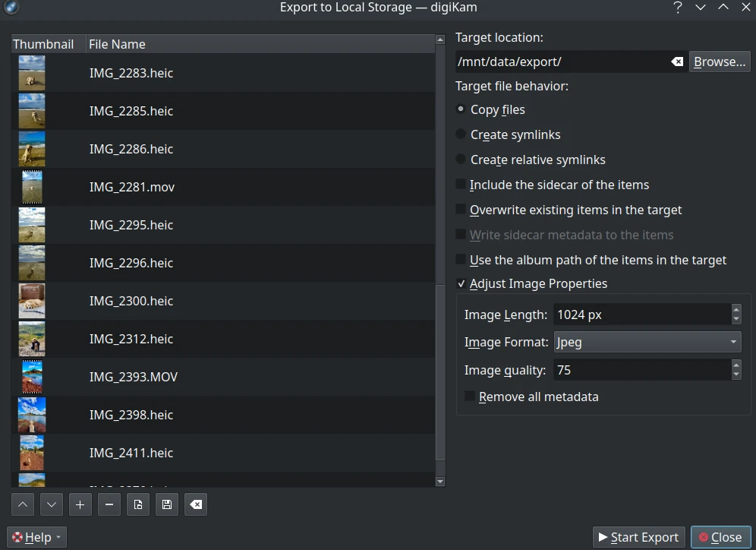The height and width of the screenshot is (550, 756).
Task: Click the move item down arrow button
Action: pos(52,504)
